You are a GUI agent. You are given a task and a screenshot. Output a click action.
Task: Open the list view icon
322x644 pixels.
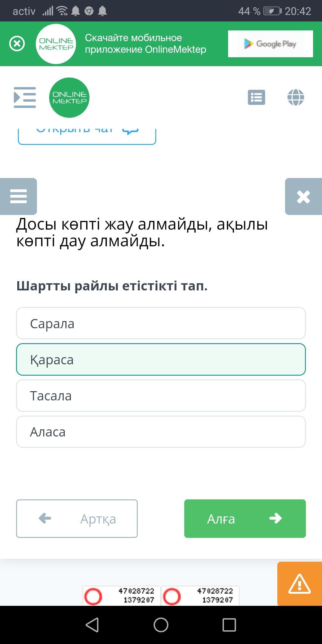(x=256, y=97)
